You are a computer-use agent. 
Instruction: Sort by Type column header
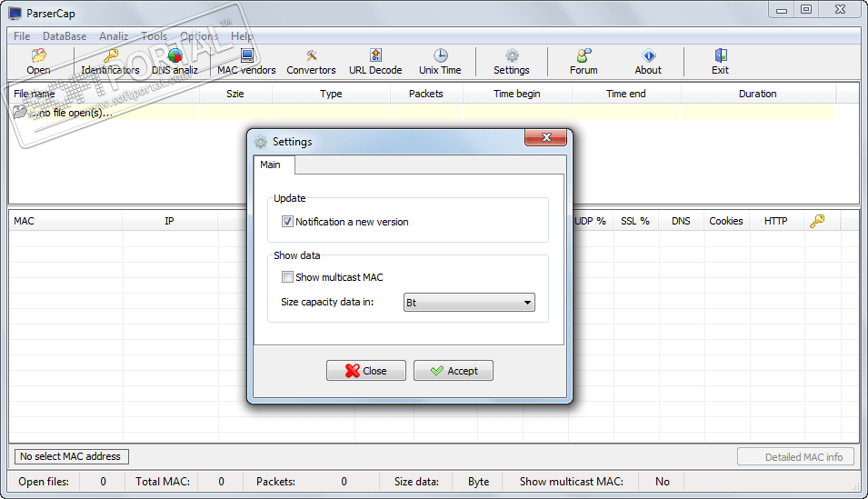[x=331, y=94]
